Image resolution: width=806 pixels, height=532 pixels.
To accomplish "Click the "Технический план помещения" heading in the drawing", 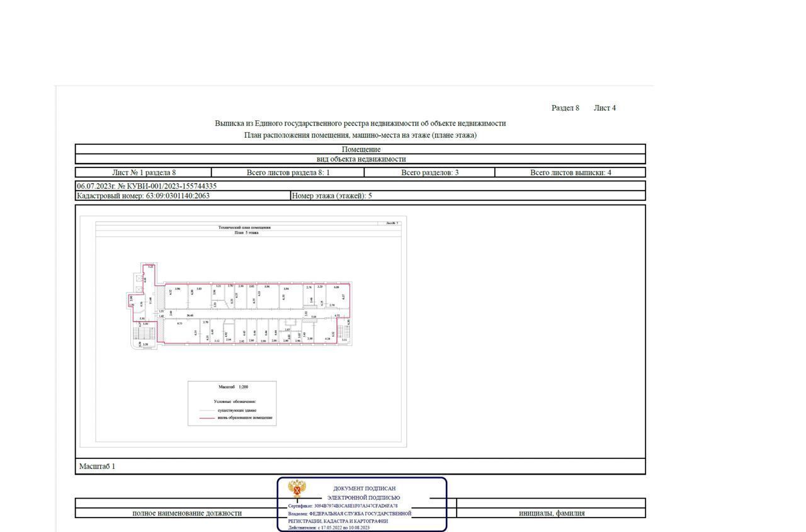I will click(245, 227).
